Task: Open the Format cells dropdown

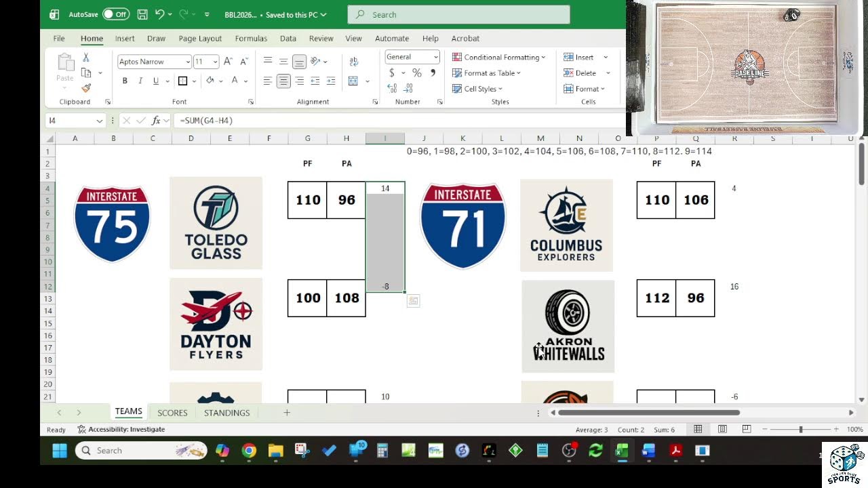Action: point(585,89)
